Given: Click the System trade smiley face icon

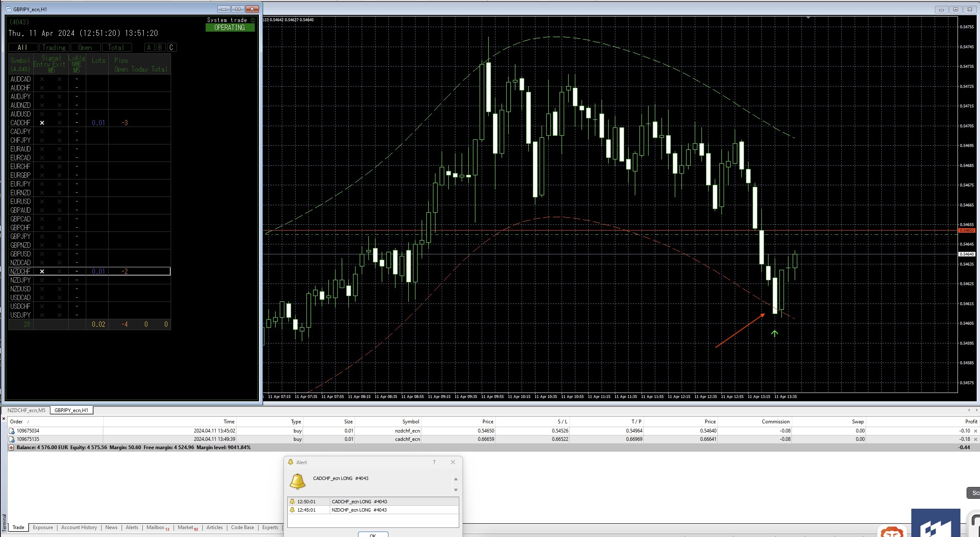Looking at the screenshot, I should pos(253,20).
